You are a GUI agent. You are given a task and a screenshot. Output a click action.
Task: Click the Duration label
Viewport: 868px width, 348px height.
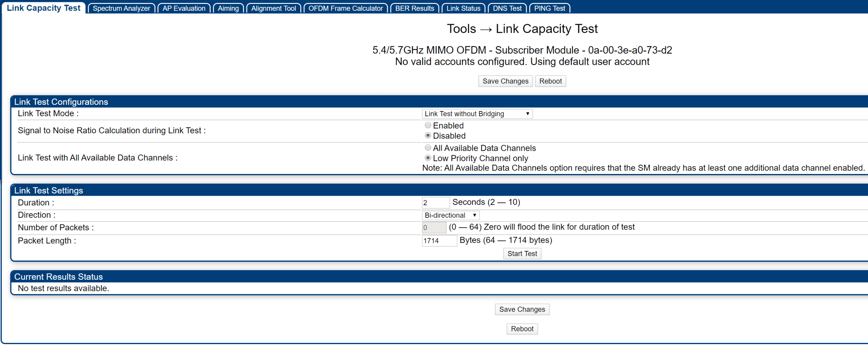coord(36,203)
